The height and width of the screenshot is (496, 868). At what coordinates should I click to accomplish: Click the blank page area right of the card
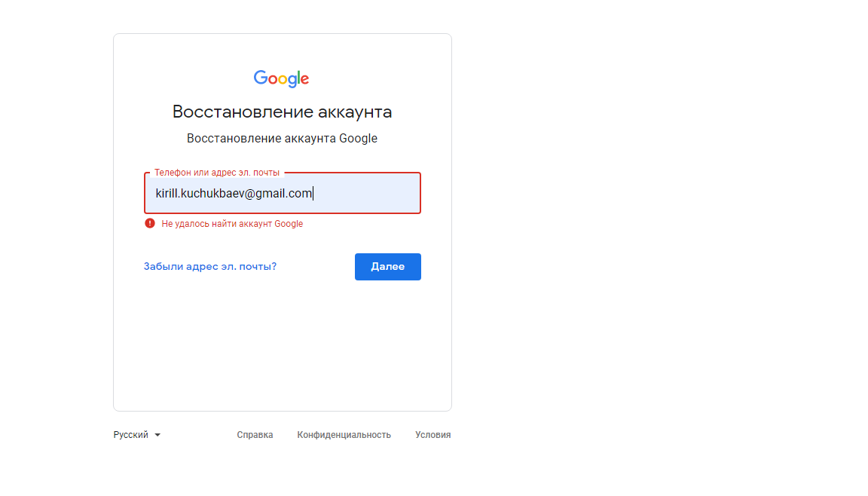click(656, 226)
